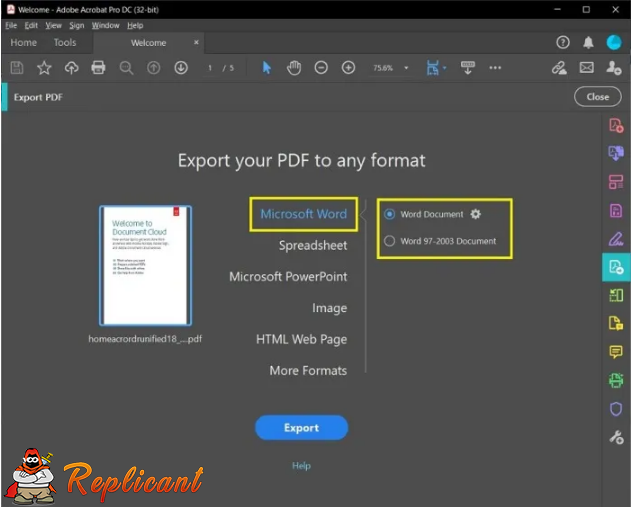Open the View menu
The width and height of the screenshot is (631, 507).
tap(53, 25)
